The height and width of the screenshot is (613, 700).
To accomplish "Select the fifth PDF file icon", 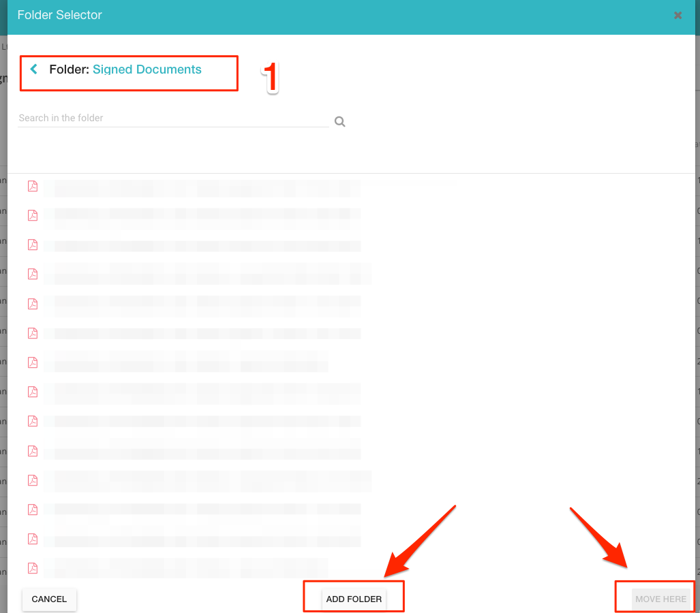I will (32, 304).
